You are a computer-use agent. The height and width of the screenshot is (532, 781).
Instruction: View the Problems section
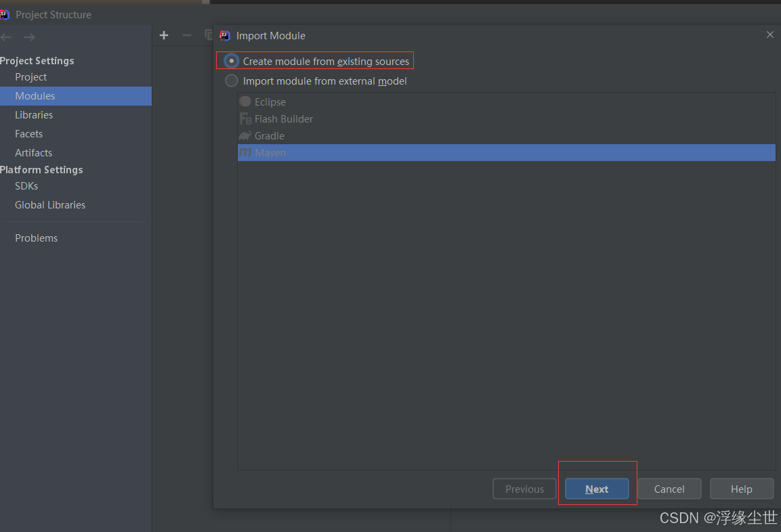click(36, 238)
